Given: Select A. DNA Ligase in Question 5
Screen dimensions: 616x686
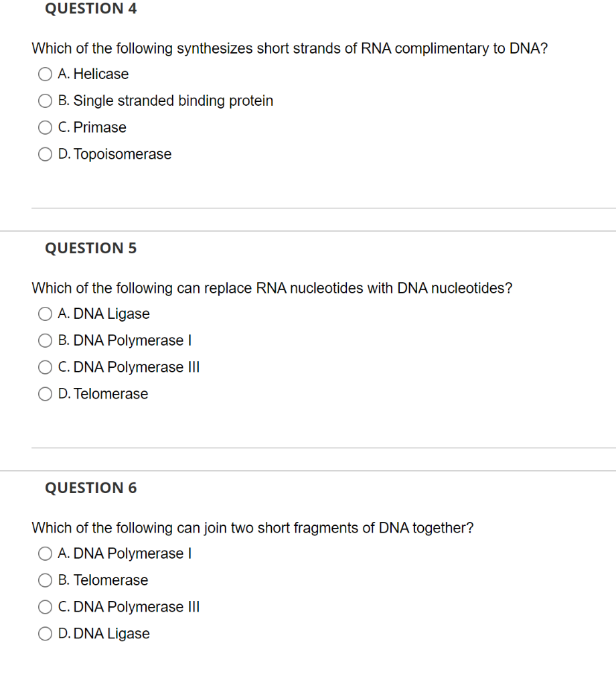Looking at the screenshot, I should 45,314.
